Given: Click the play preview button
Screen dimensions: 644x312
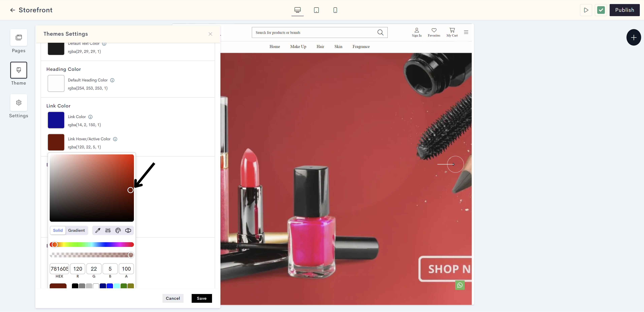Looking at the screenshot, I should point(586,10).
